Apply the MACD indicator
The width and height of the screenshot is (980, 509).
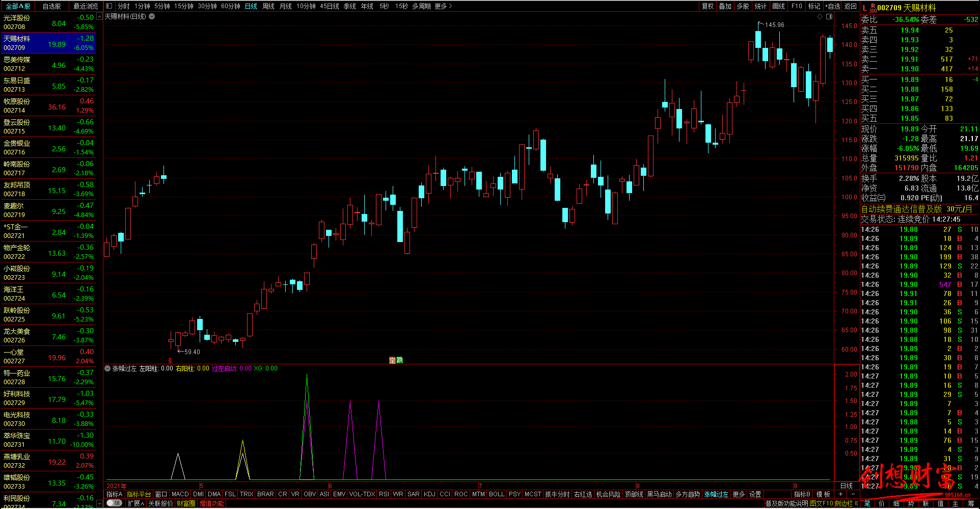pyautogui.click(x=180, y=494)
